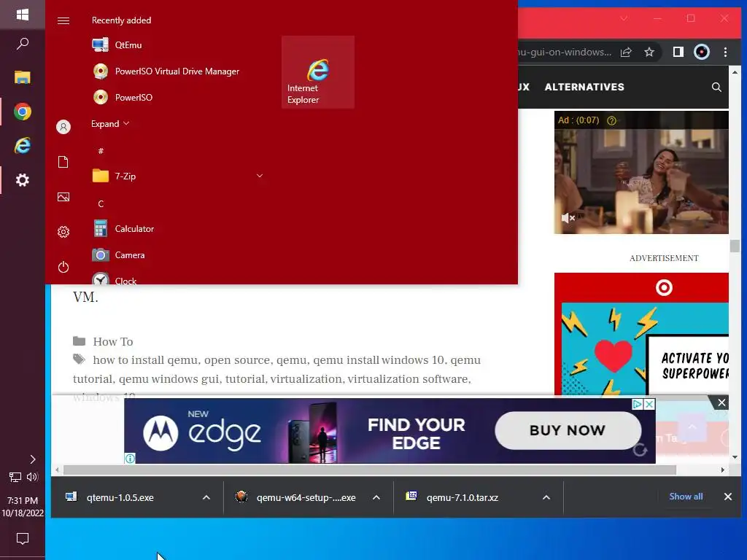This screenshot has width=747, height=560.
Task: Close the Motorola ad with AdChoices X
Action: (x=649, y=404)
